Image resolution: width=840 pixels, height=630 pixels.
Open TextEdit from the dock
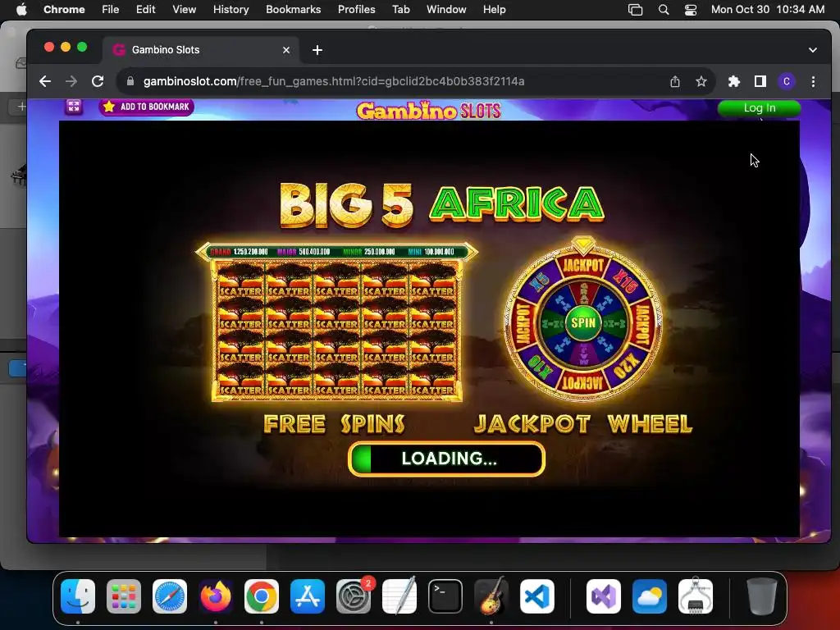pyautogui.click(x=399, y=596)
